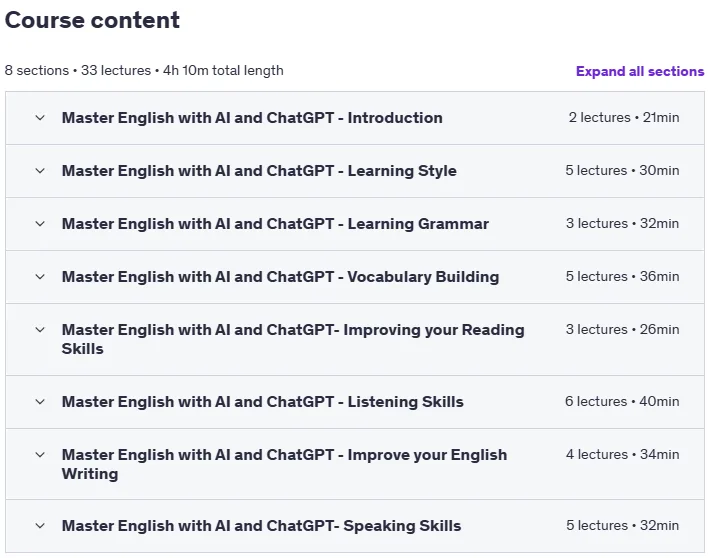Viewport: 710px width, 558px height.
Task: Expand the Learning Style section chevron
Action: coord(40,171)
